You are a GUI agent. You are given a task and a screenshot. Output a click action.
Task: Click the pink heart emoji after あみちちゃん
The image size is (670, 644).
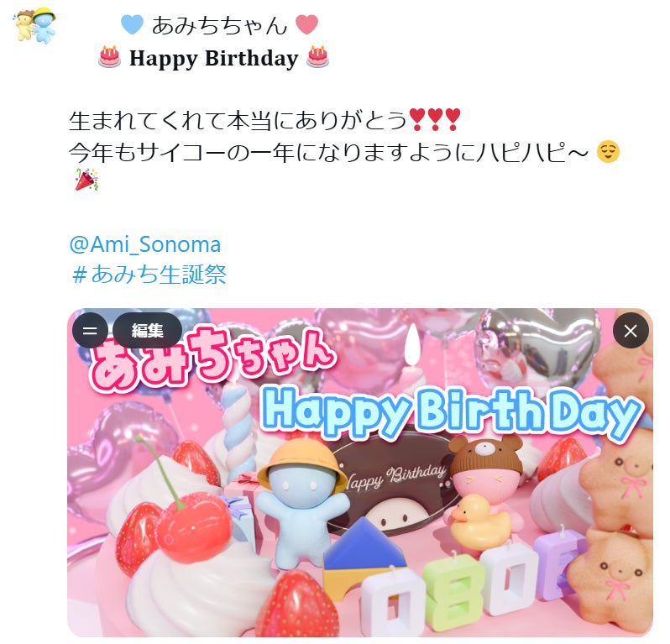click(x=306, y=24)
